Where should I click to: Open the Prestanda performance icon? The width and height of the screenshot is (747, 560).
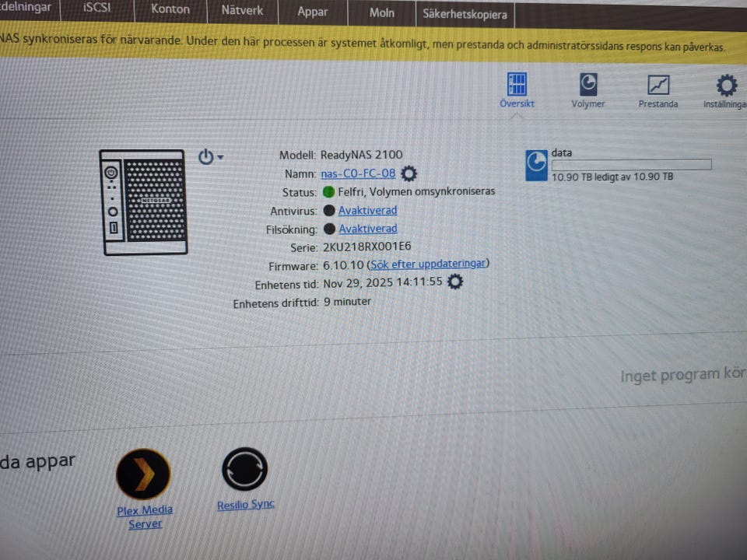point(658,86)
